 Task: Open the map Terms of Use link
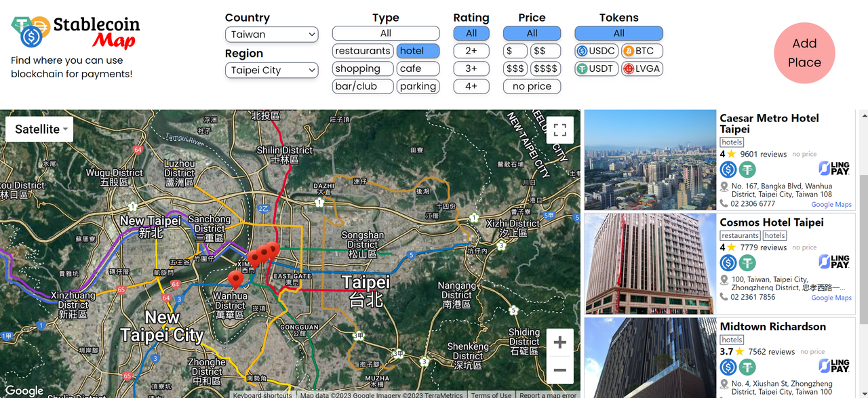tap(491, 395)
